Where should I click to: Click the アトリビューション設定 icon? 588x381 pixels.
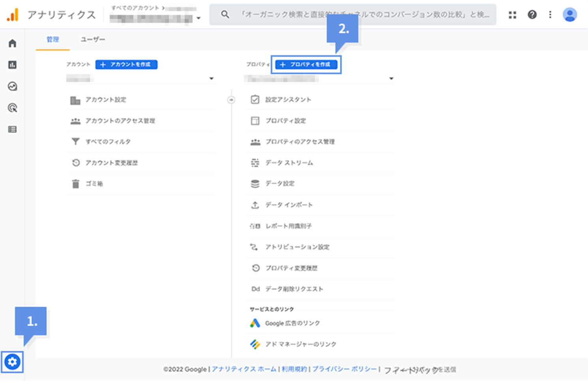point(254,247)
